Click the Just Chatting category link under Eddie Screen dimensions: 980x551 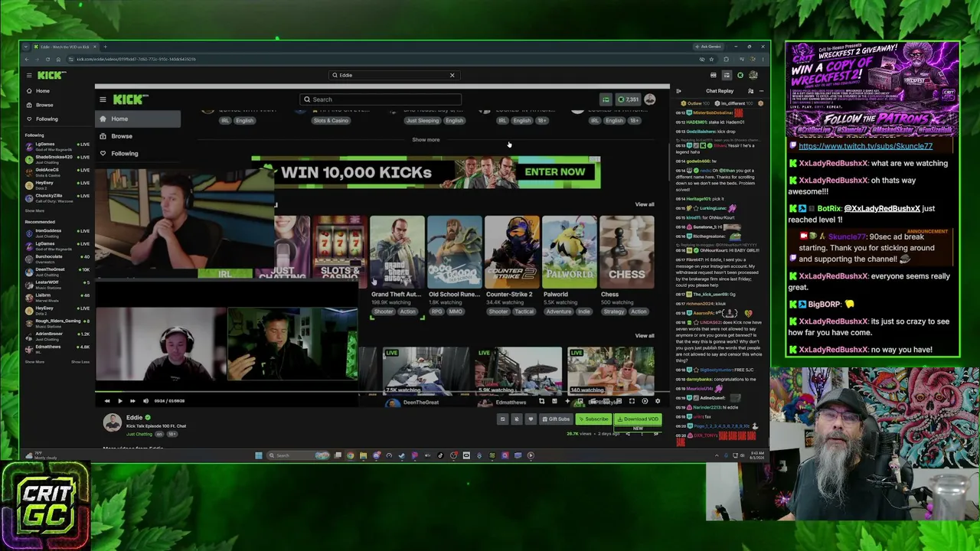click(139, 435)
